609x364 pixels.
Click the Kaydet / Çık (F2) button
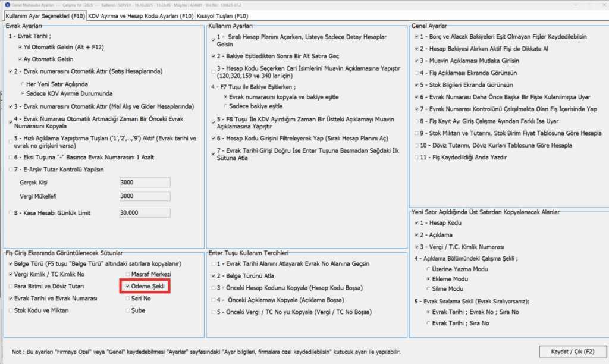tap(573, 351)
